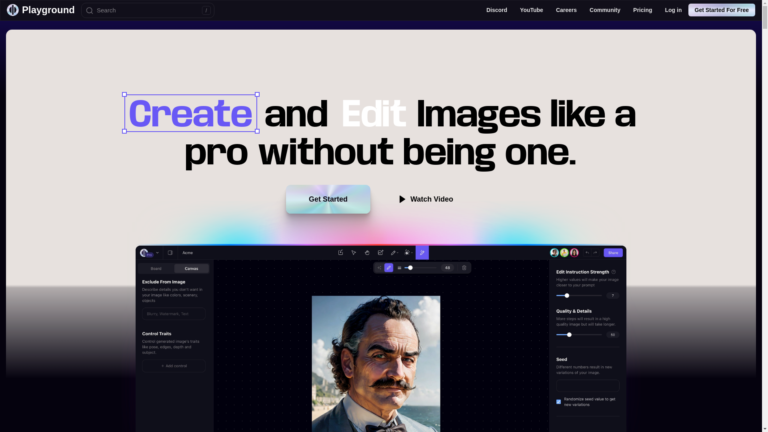Click the Get Started For Free button

tap(721, 10)
